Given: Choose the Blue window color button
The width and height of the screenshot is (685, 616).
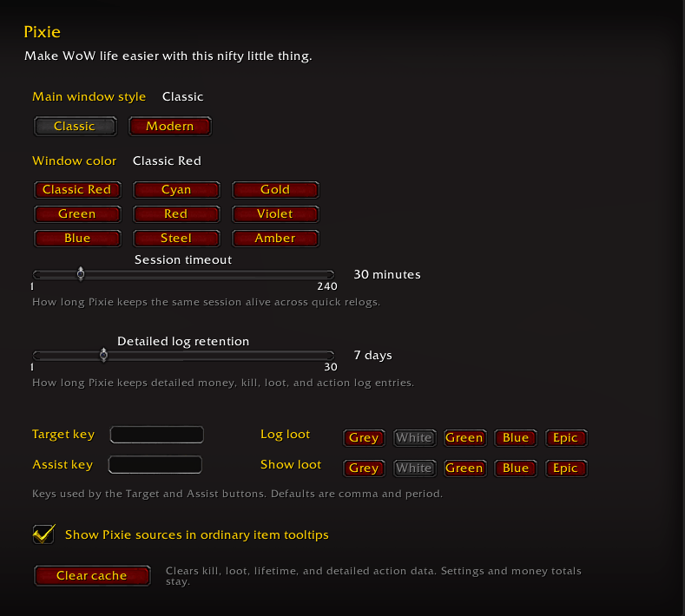Looking at the screenshot, I should click(x=77, y=239).
